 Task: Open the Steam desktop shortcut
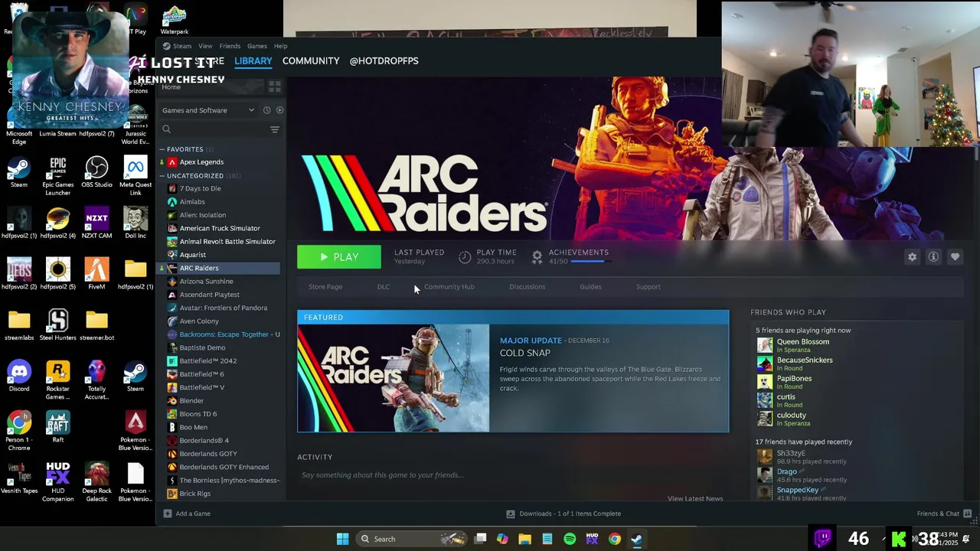click(19, 171)
